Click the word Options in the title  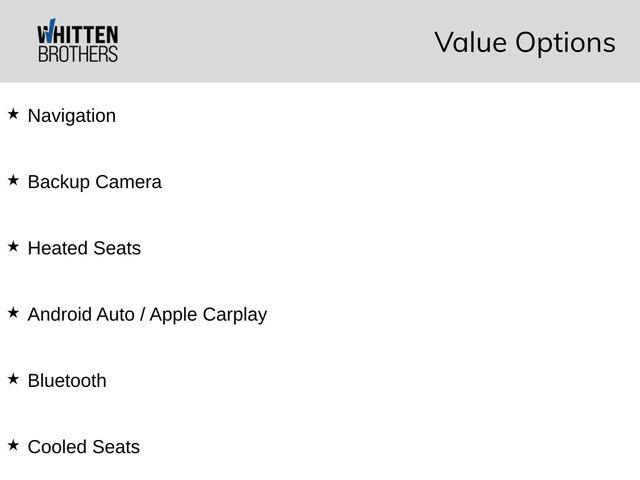pos(565,43)
